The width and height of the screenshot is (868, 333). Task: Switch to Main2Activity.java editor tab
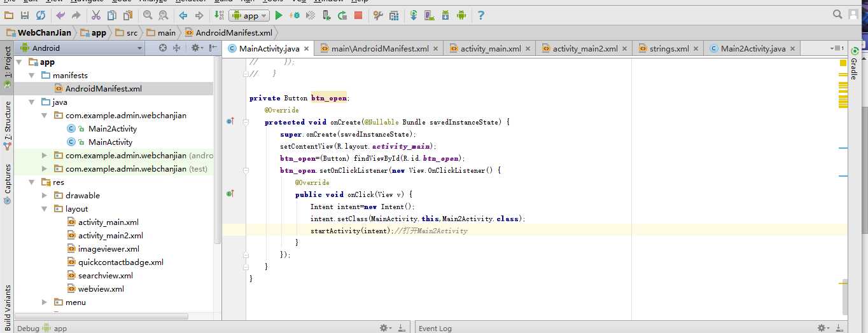[x=752, y=48]
